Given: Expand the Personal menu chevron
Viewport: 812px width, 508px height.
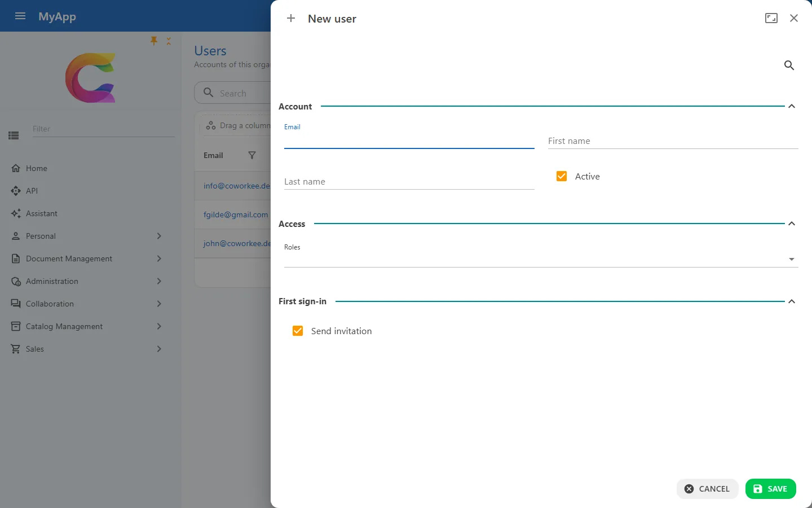Looking at the screenshot, I should (x=159, y=236).
